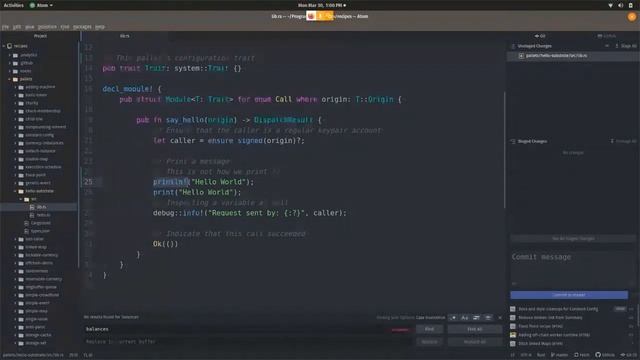Click the recipes repository icon in tree
Image resolution: width=640 pixels, height=360 pixels.
pyautogui.click(x=9, y=46)
